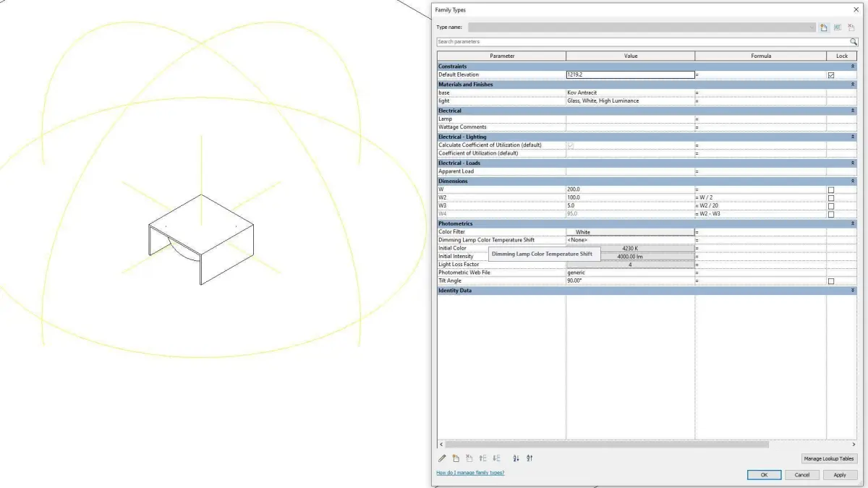
Task: Close the Family Types dialog
Action: 856,10
